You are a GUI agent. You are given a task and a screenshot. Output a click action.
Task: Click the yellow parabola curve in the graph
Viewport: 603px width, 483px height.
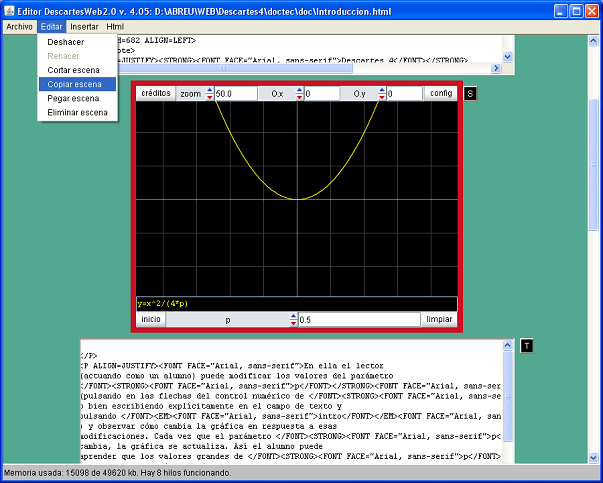click(297, 199)
